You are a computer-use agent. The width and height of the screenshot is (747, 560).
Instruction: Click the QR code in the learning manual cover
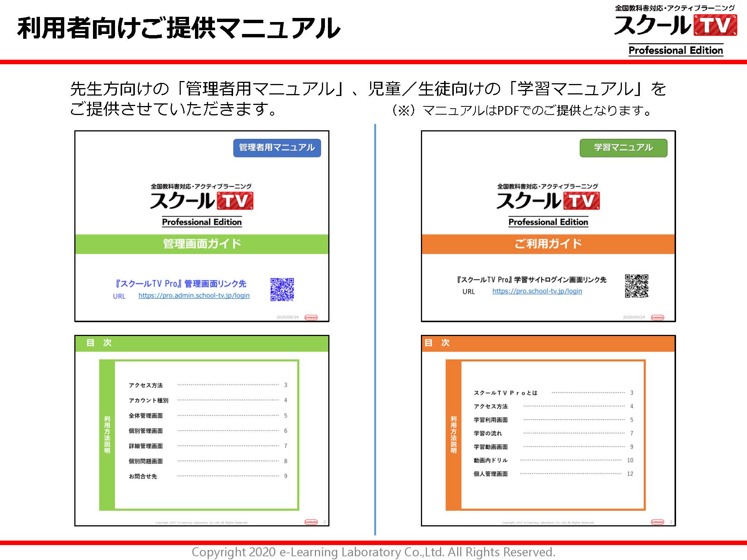[x=636, y=286]
